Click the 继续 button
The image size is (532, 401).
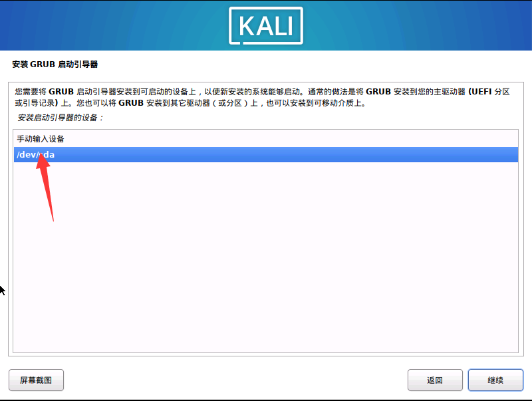click(495, 380)
